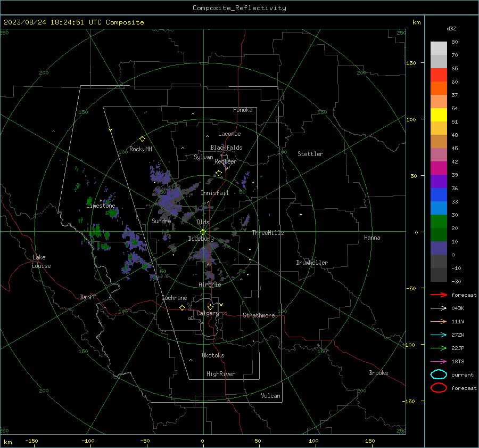Select the yellow diamond marker near Cochrane
479x448 pixels.
[x=182, y=307]
